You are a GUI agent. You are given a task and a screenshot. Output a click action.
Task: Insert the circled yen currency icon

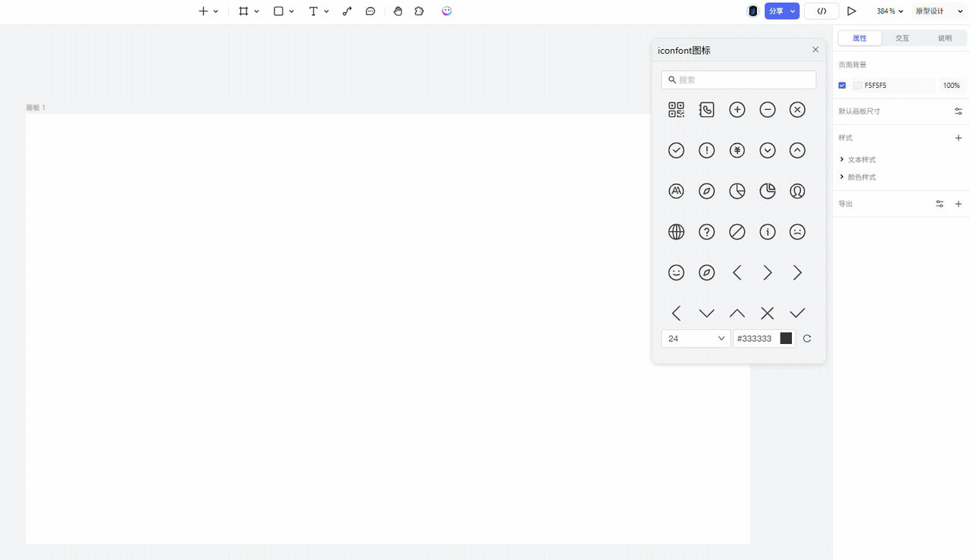tap(737, 151)
